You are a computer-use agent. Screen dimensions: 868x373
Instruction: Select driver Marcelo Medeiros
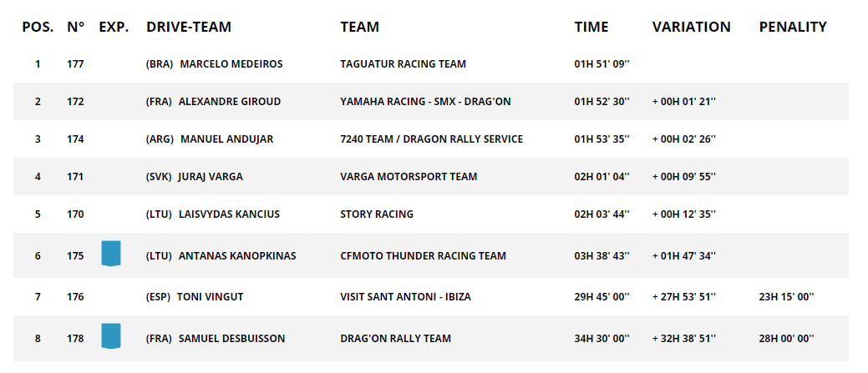pyautogui.click(x=232, y=64)
